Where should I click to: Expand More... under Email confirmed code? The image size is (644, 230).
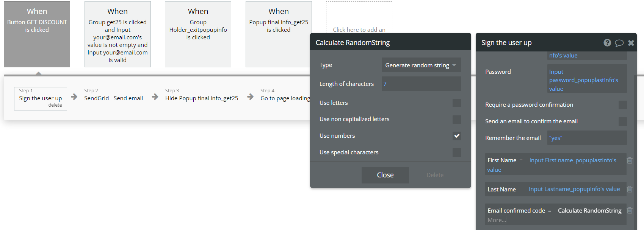point(497,220)
